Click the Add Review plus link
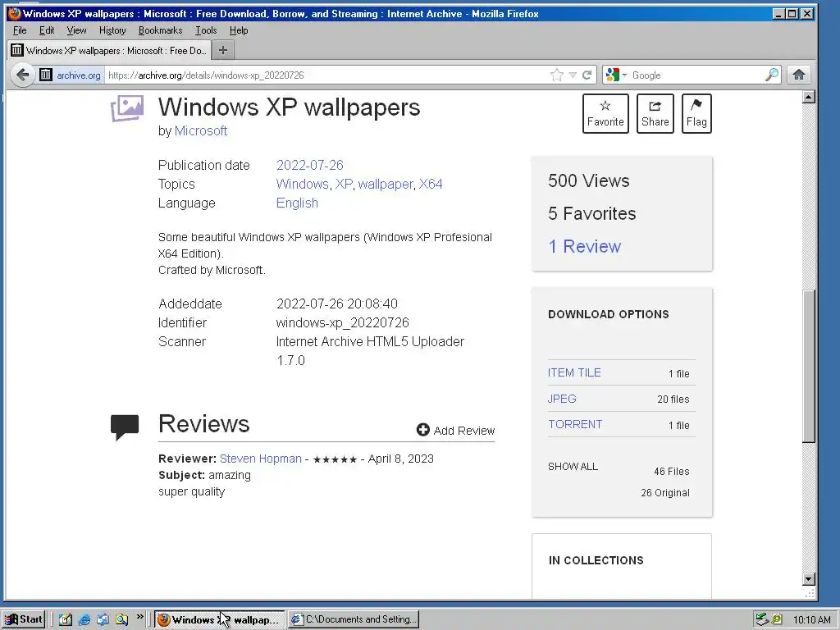The image size is (840, 630). [x=455, y=430]
